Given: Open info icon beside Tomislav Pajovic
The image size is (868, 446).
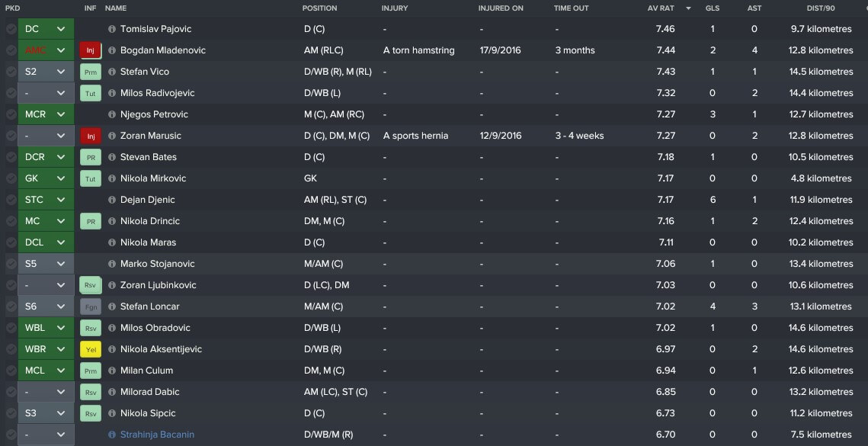Looking at the screenshot, I should pyautogui.click(x=112, y=29).
